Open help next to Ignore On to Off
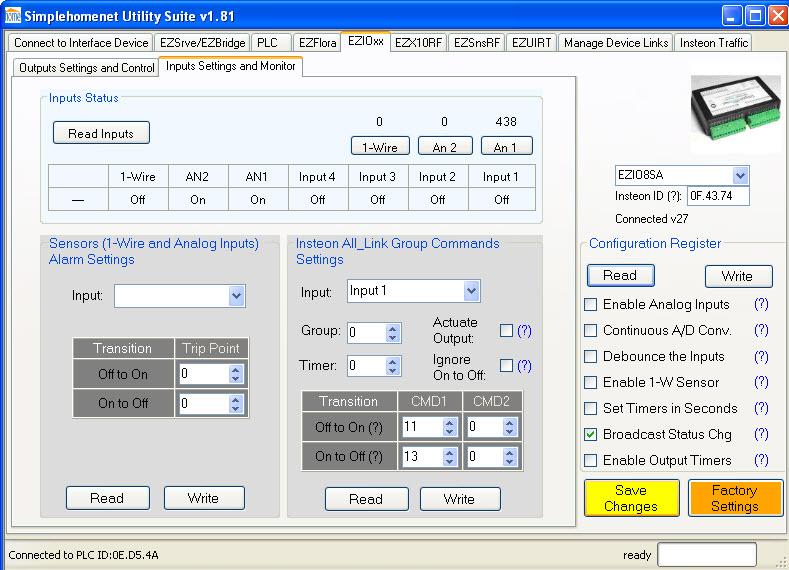 tap(524, 366)
